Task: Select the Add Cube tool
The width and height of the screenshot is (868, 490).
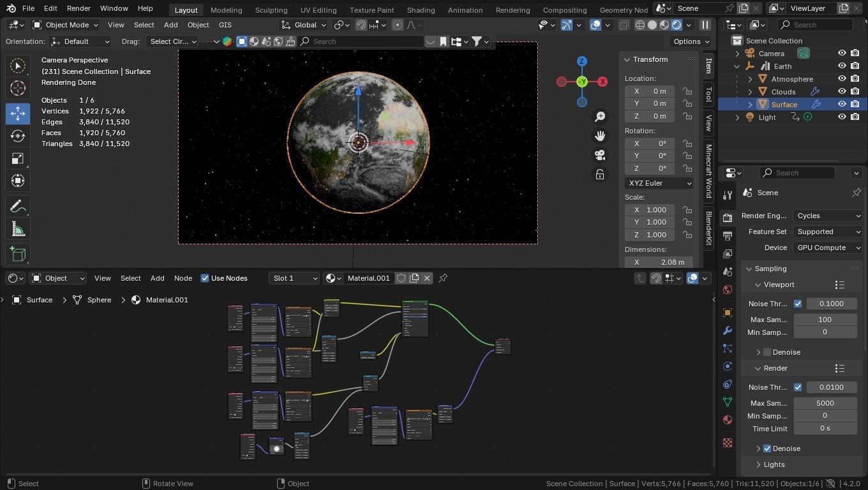Action: tap(18, 255)
